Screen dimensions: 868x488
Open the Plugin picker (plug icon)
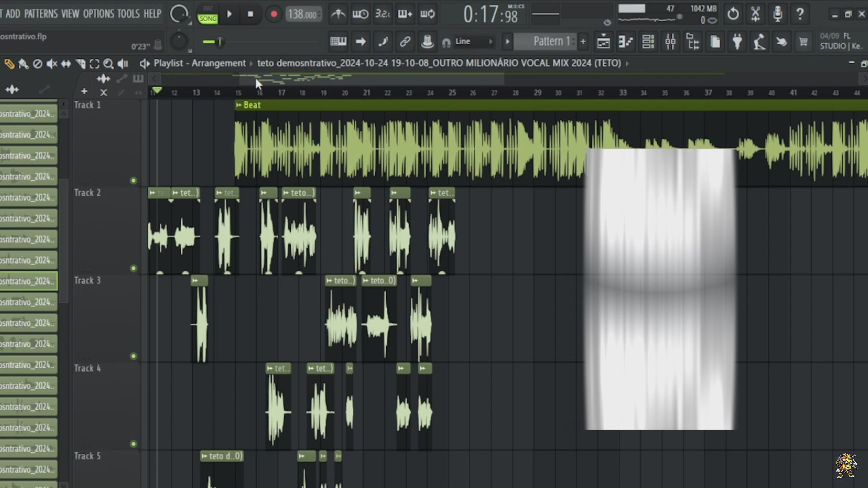[737, 41]
